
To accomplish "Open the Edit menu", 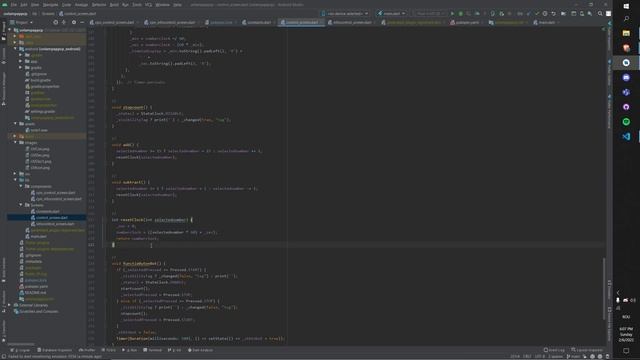I will click(24, 4).
